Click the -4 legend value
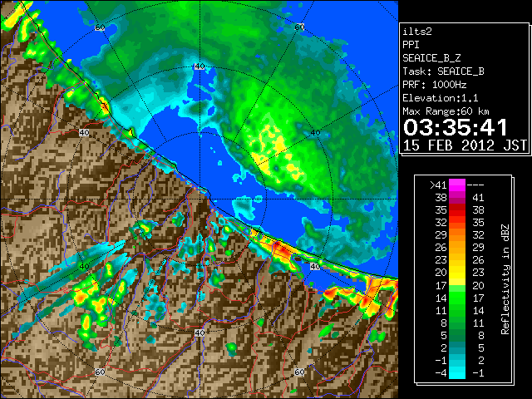The width and height of the screenshot is (532, 399). [441, 372]
